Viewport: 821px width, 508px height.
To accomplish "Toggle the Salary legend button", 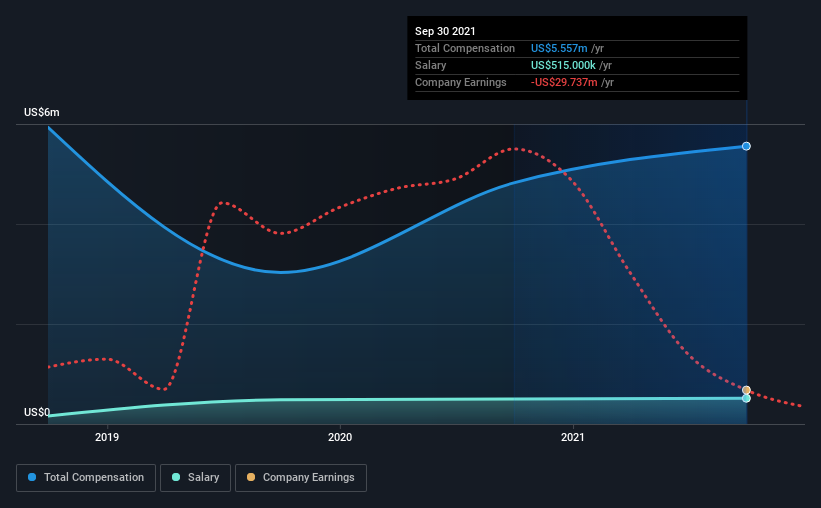I will point(195,478).
